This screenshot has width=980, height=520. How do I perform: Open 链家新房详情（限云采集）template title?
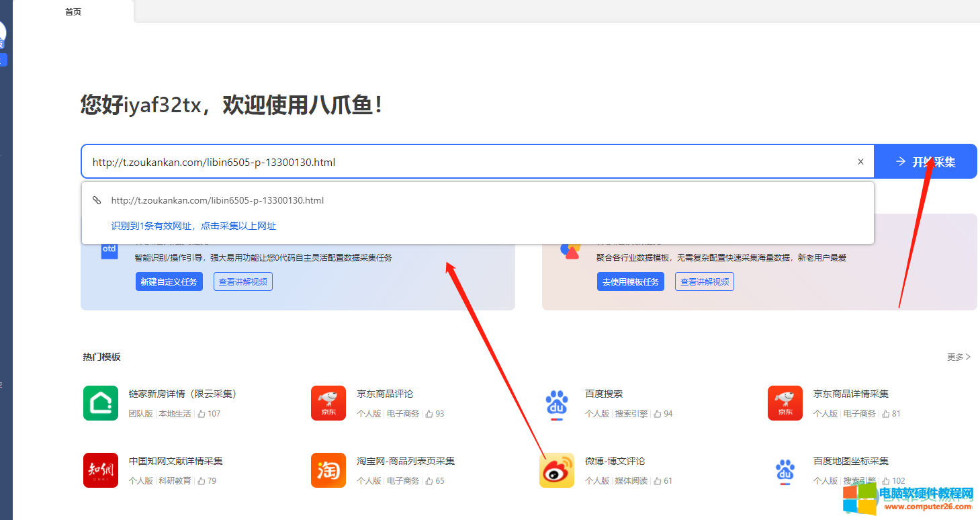click(x=183, y=394)
